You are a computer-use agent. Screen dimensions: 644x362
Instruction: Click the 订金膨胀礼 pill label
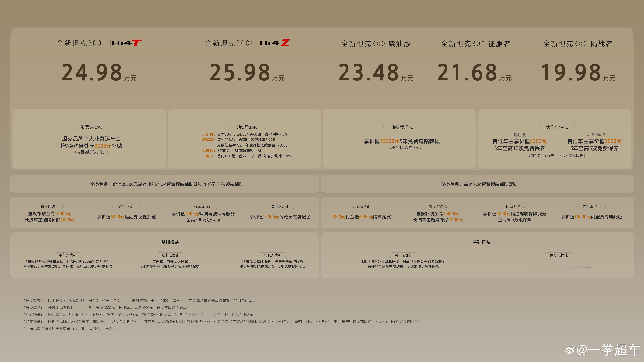pyautogui.click(x=361, y=207)
